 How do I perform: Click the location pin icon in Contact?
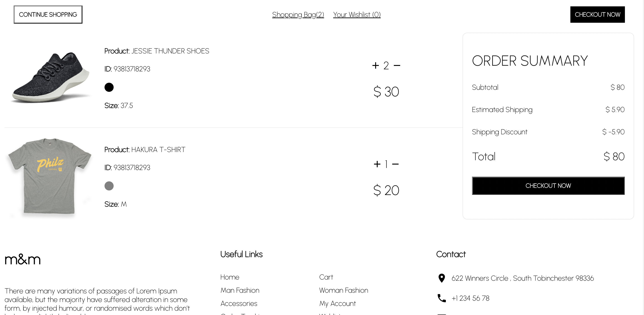(442, 278)
